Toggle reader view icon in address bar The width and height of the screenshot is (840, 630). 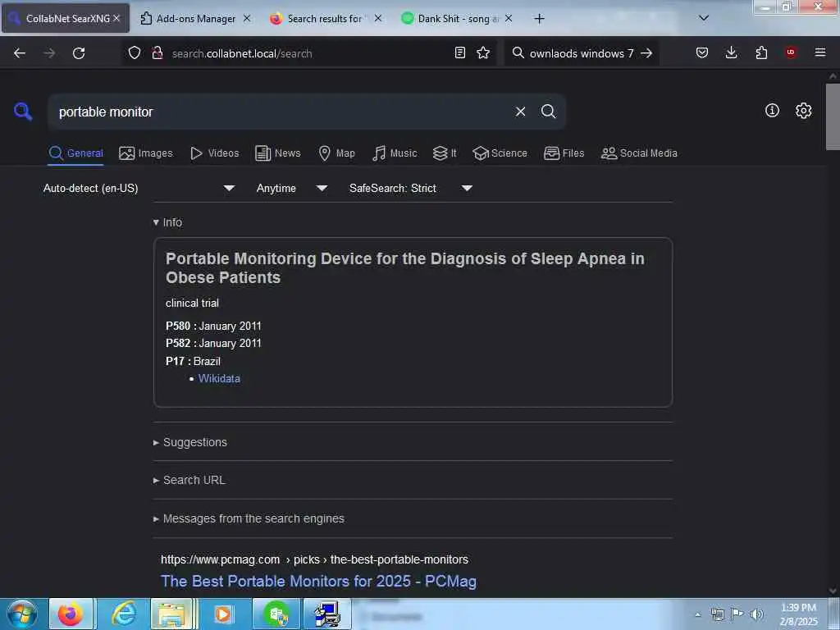459,53
